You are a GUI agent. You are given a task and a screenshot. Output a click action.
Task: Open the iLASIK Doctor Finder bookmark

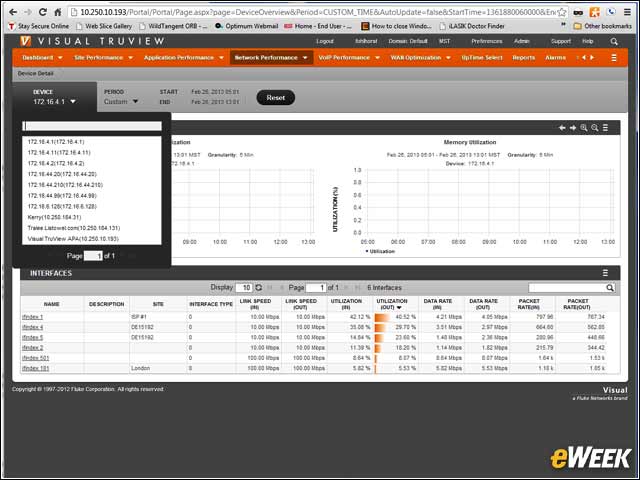pyautogui.click(x=472, y=26)
